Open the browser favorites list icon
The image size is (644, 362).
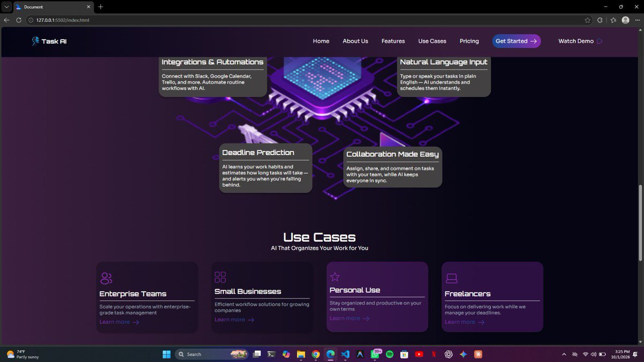(x=613, y=20)
